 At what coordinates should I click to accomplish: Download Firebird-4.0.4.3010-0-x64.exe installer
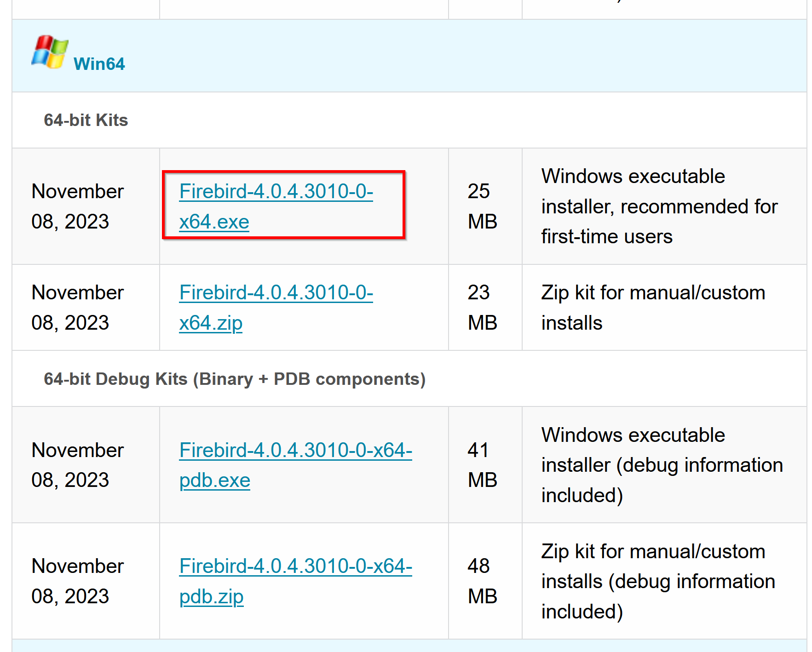276,206
